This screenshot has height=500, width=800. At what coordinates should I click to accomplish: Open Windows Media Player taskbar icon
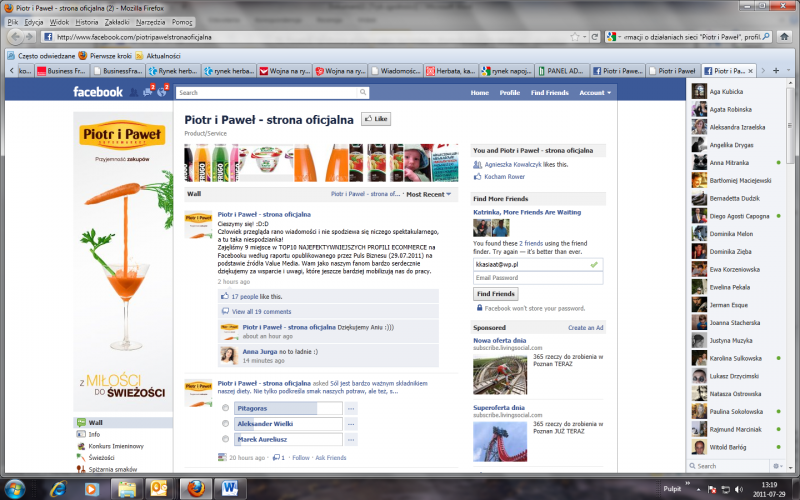tap(91, 489)
